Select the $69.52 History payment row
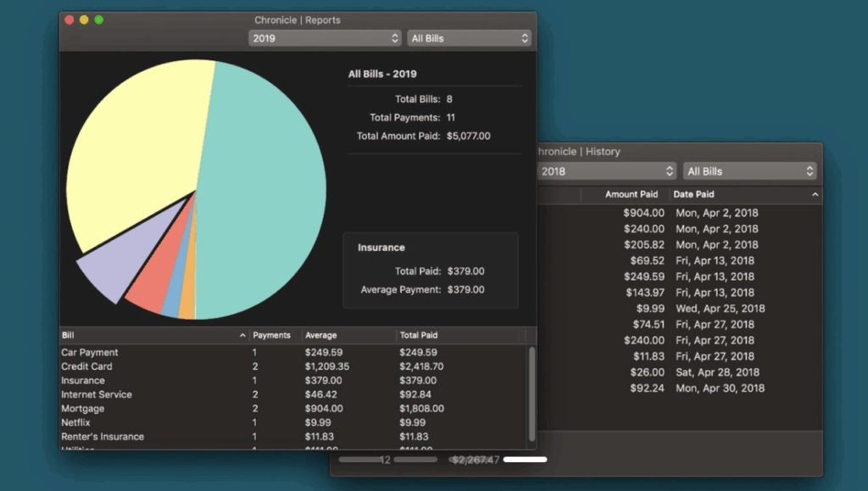This screenshot has width=868, height=491. tap(680, 260)
